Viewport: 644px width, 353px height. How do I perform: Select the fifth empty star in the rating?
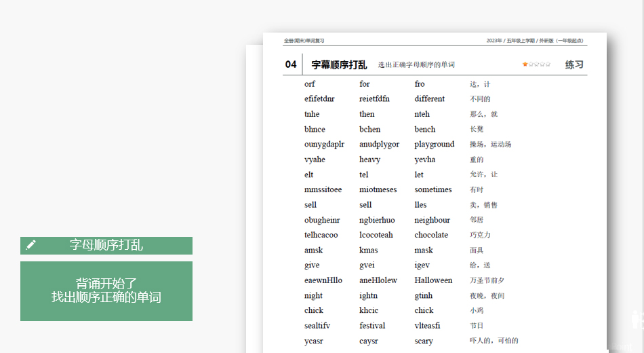[548, 64]
